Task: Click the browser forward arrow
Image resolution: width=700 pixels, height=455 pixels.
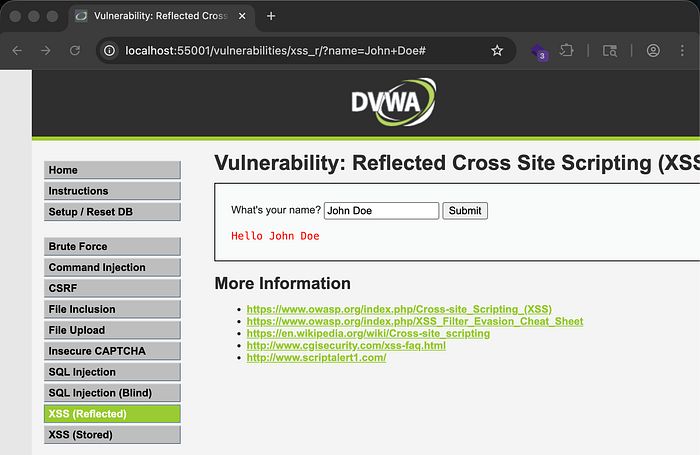Action: click(46, 50)
